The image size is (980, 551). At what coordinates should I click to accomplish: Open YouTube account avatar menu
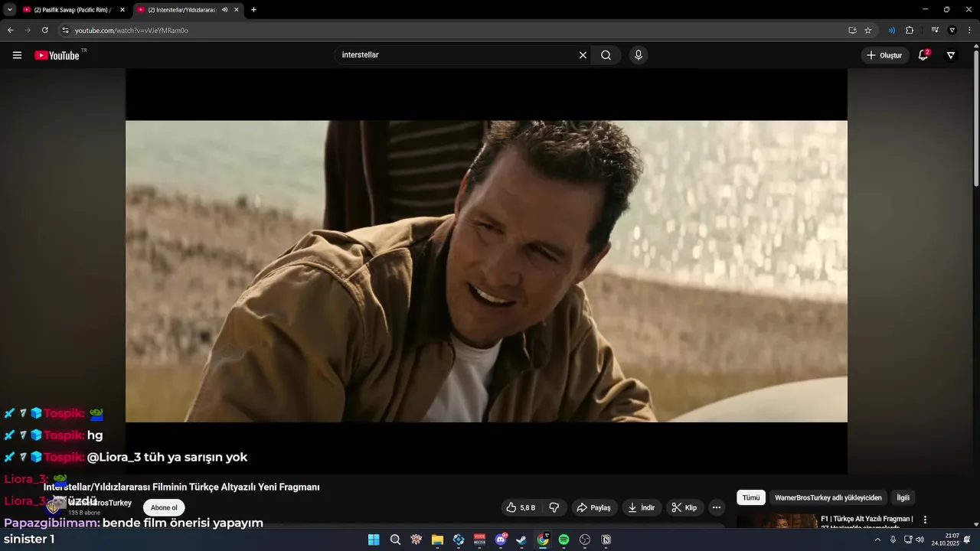951,55
